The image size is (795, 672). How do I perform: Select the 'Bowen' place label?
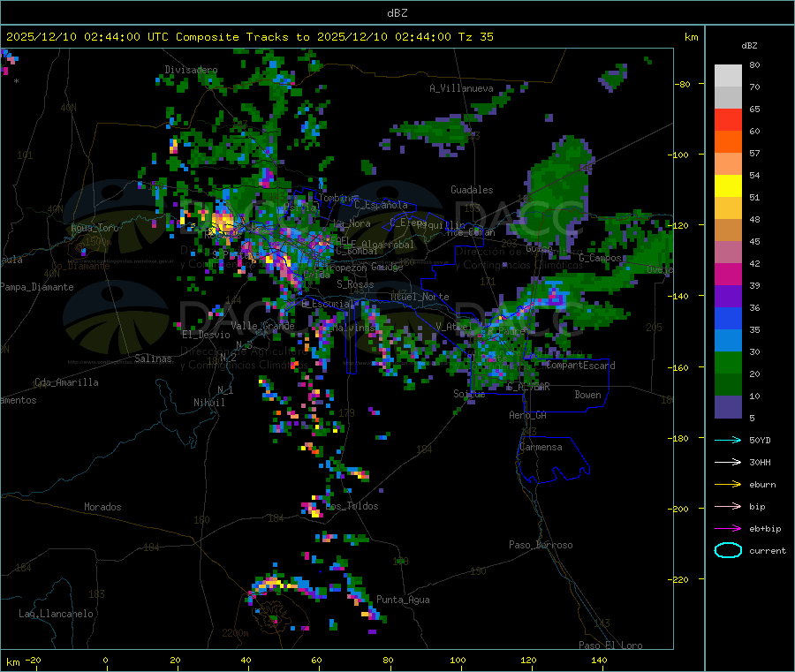point(588,395)
